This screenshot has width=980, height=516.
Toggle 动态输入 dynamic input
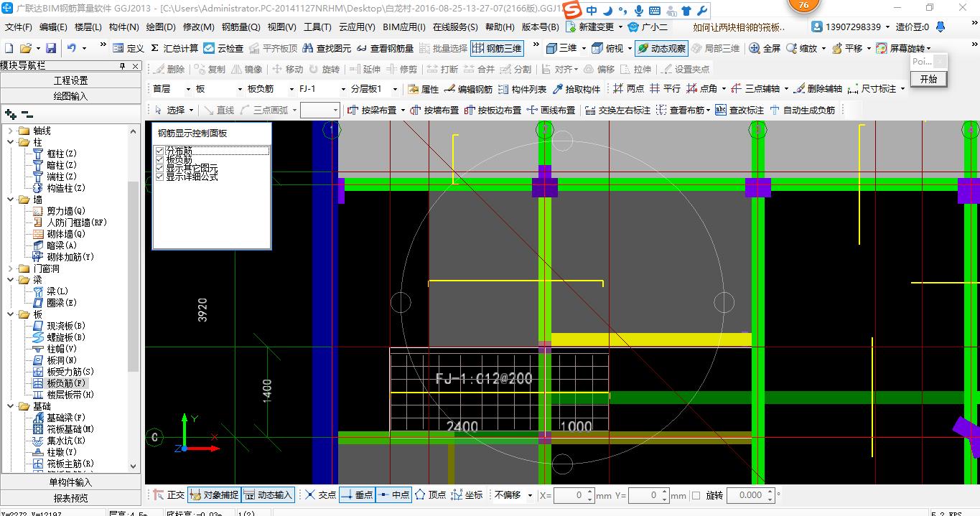[269, 494]
